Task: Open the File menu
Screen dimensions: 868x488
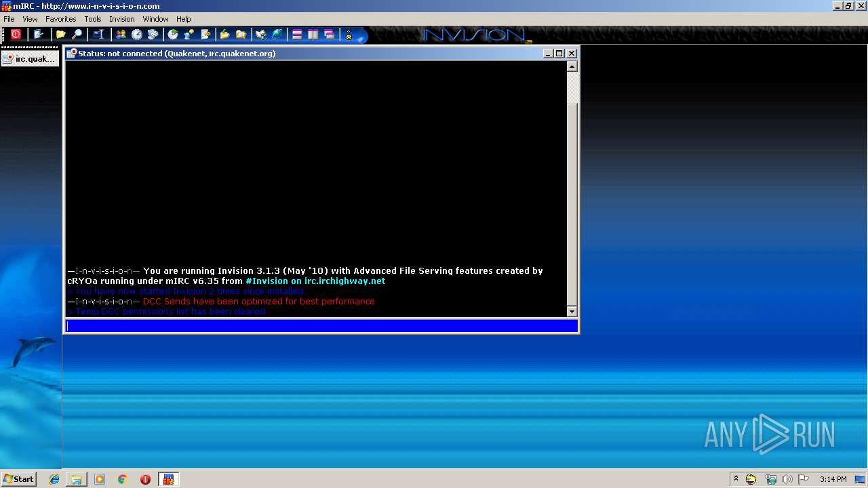Action: (x=9, y=19)
